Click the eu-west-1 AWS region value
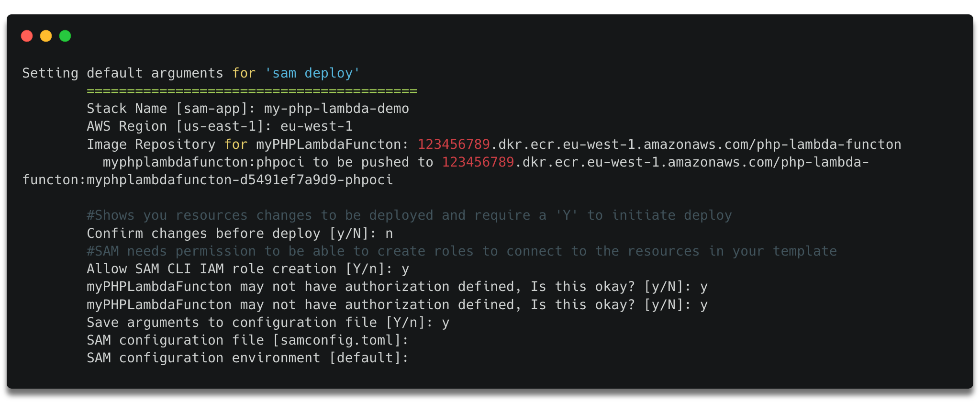Image resolution: width=980 pixels, height=403 pixels. point(316,126)
